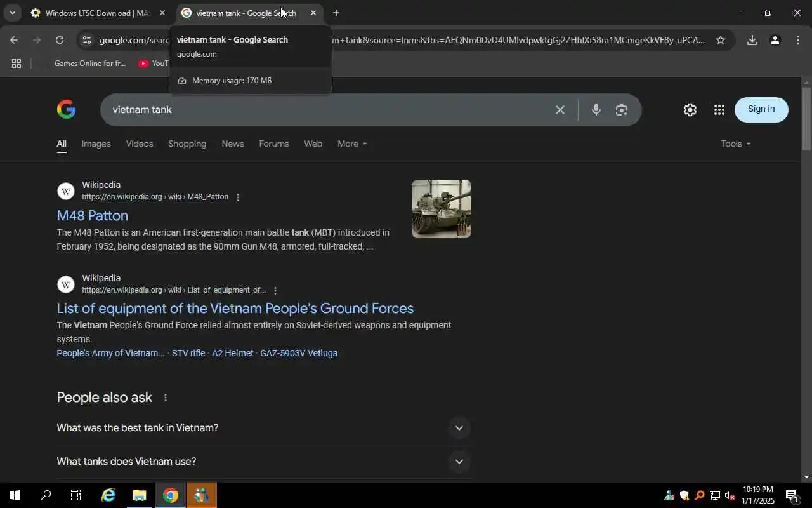
Task: Clear the search box with X icon
Action: click(560, 110)
